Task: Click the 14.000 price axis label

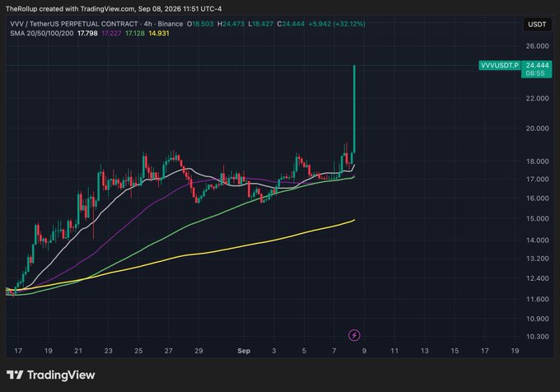Action: [x=537, y=240]
